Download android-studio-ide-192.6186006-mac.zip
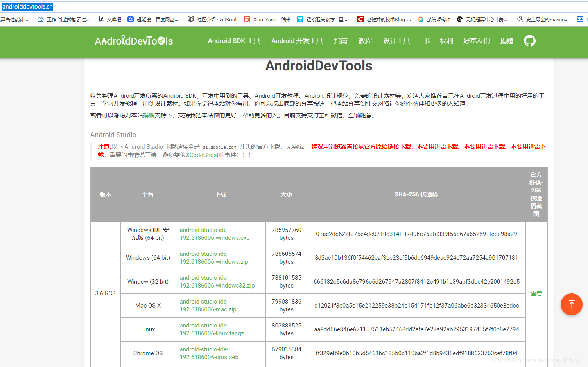The width and height of the screenshot is (588, 367). (208, 306)
